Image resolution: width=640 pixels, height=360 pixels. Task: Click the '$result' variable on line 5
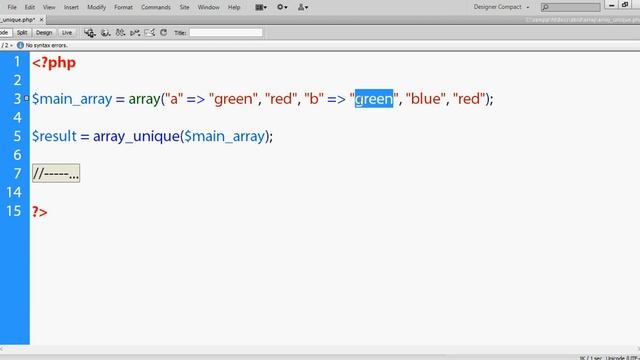tap(54, 136)
